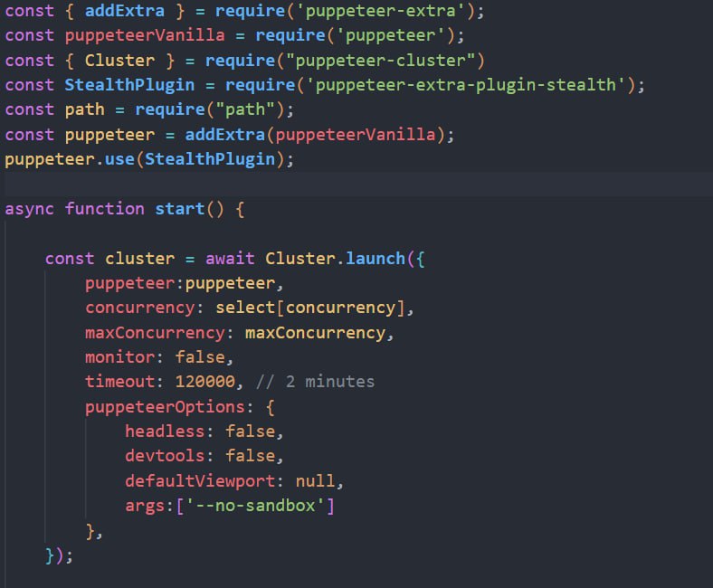The width and height of the screenshot is (713, 588).
Task: Click the 'puppeteer-extra-plugin-stealth' string
Action: (466, 85)
